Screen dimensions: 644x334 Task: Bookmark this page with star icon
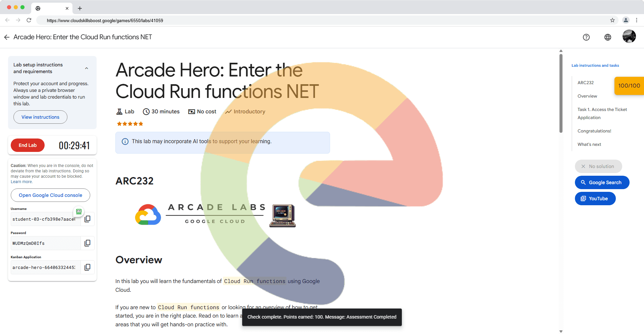(612, 20)
